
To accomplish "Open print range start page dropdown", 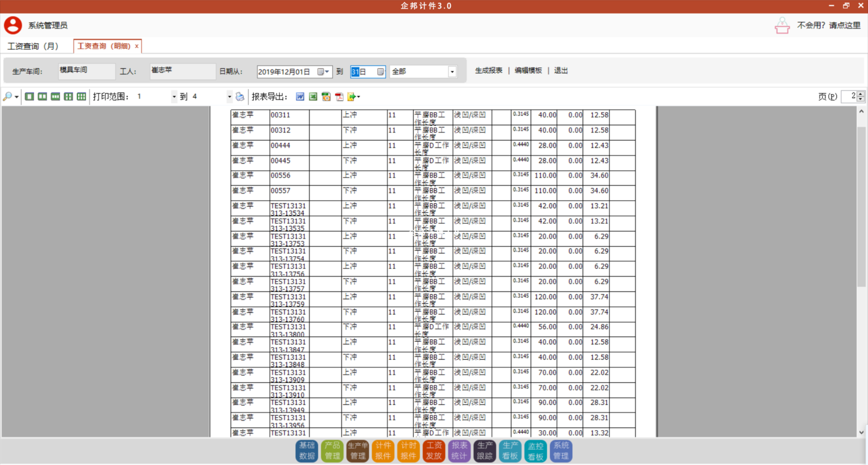I will (x=174, y=97).
